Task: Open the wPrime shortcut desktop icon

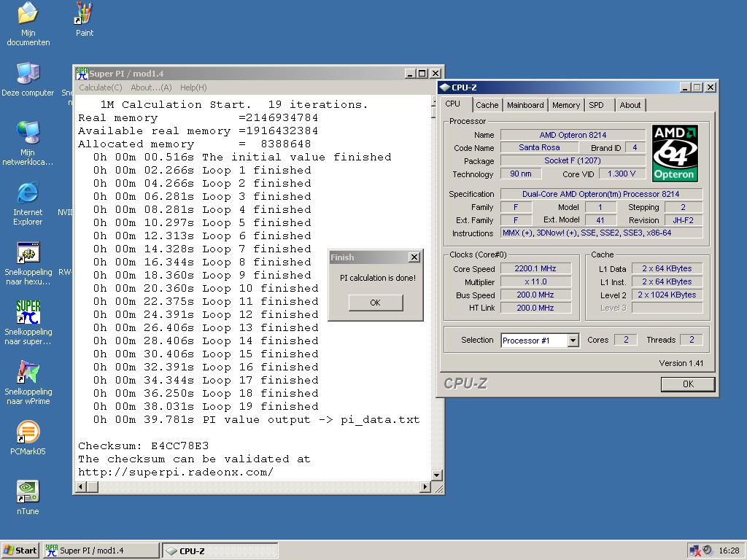Action: (28, 382)
